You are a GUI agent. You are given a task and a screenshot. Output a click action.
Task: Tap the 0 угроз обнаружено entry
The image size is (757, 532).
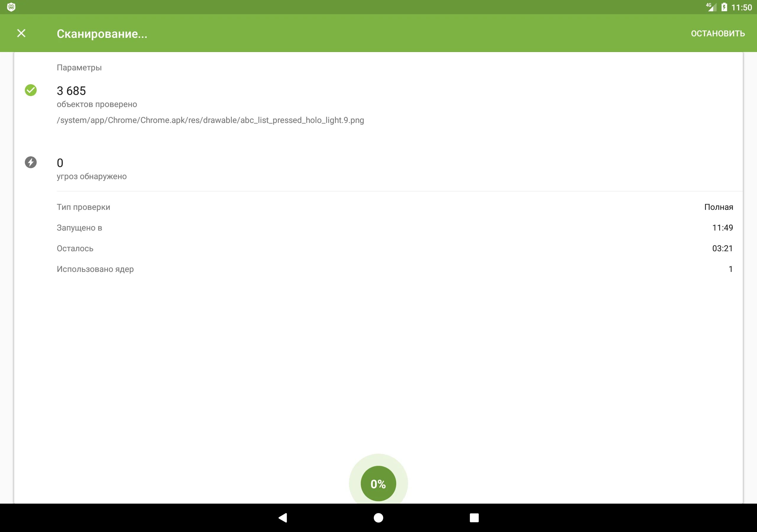click(91, 169)
